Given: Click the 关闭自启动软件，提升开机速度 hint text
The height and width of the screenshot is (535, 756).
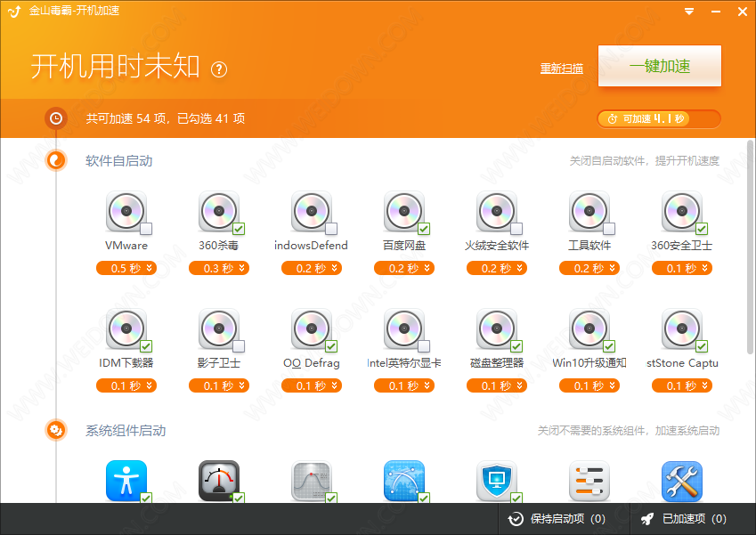Looking at the screenshot, I should (x=645, y=161).
